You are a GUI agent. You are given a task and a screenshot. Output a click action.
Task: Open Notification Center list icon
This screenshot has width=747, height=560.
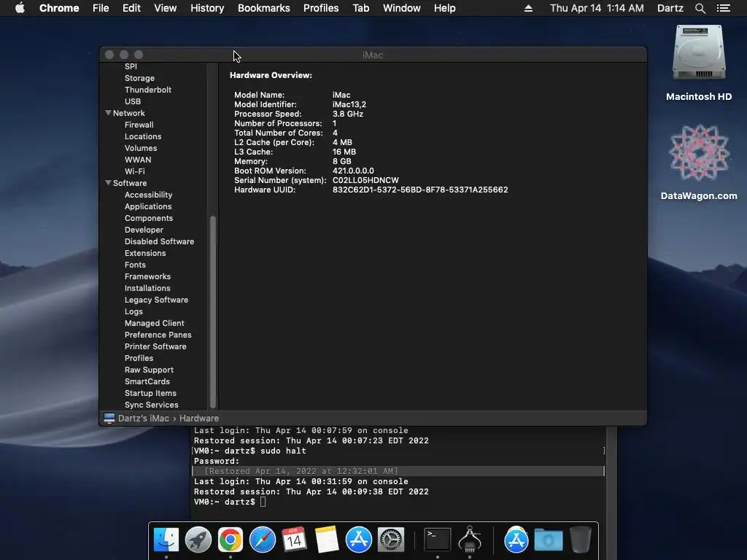point(724,8)
